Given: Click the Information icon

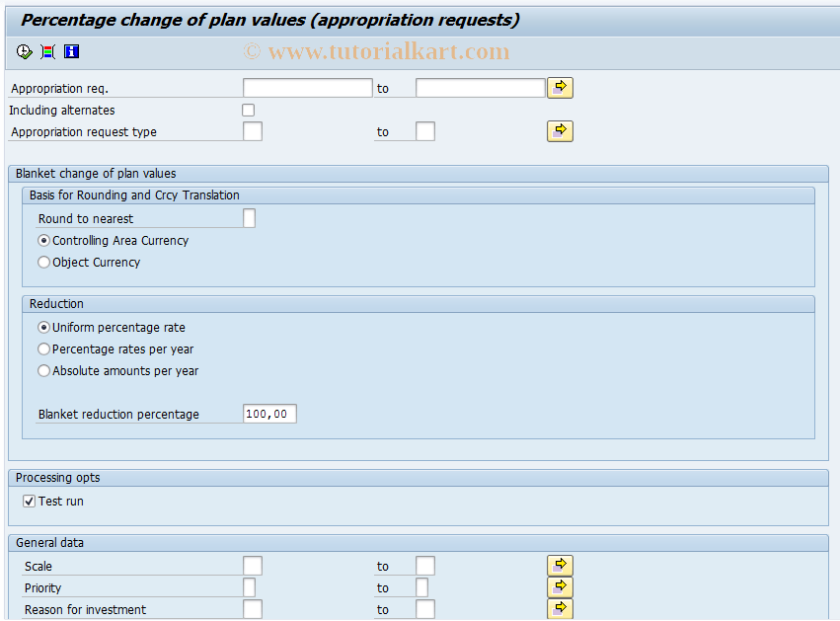Looking at the screenshot, I should [70, 51].
